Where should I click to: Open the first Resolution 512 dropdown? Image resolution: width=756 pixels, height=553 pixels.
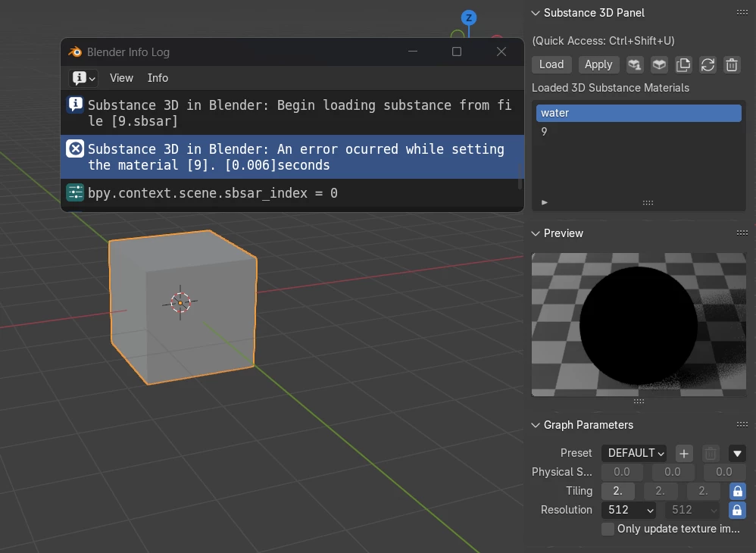click(629, 510)
